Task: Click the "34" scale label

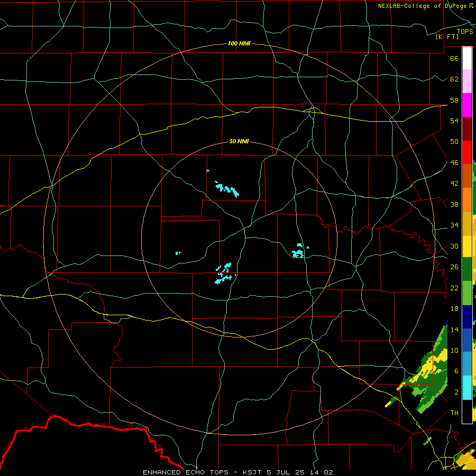Action: point(454,225)
